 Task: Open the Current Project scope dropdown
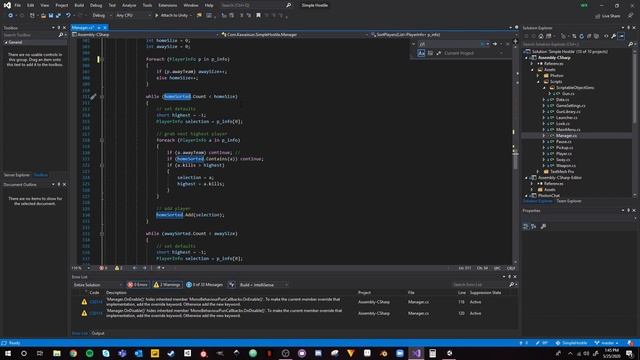473,53
